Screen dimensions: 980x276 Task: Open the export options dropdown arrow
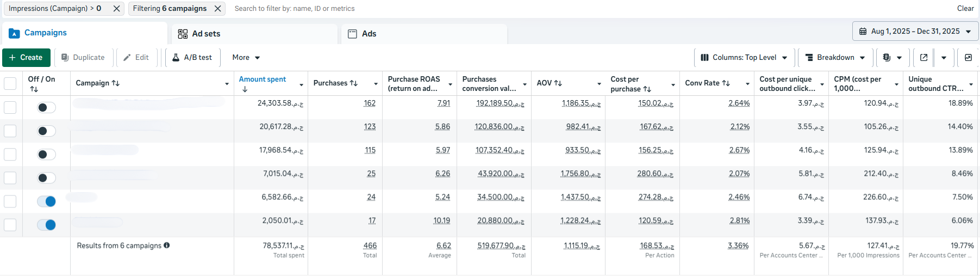(944, 58)
